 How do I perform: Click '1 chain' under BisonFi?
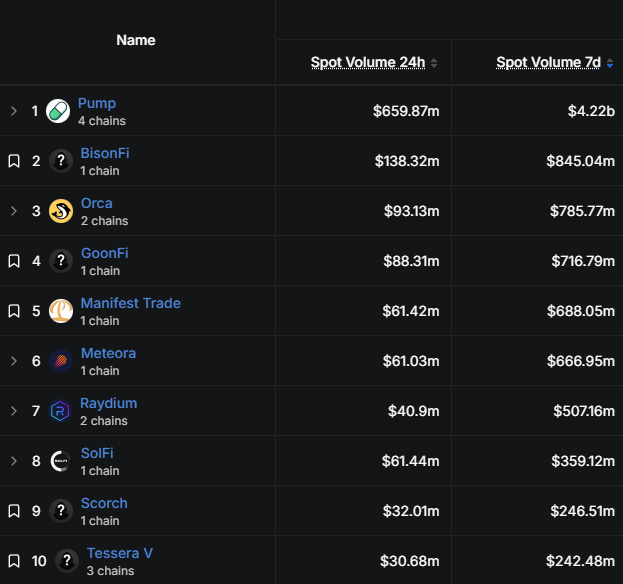pos(100,171)
